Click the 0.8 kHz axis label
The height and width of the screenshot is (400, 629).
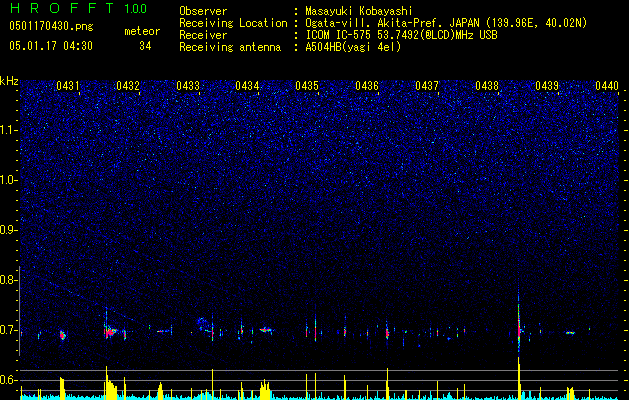tap(9, 280)
